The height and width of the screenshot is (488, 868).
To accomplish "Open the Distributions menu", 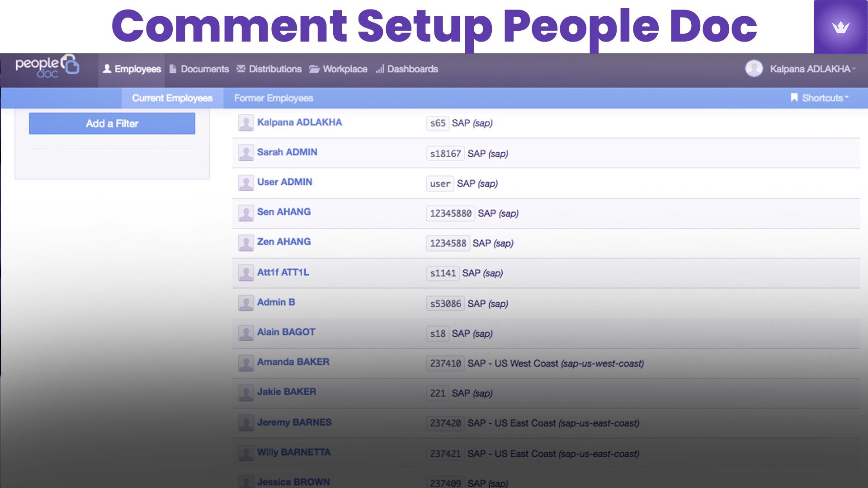I will coord(269,69).
